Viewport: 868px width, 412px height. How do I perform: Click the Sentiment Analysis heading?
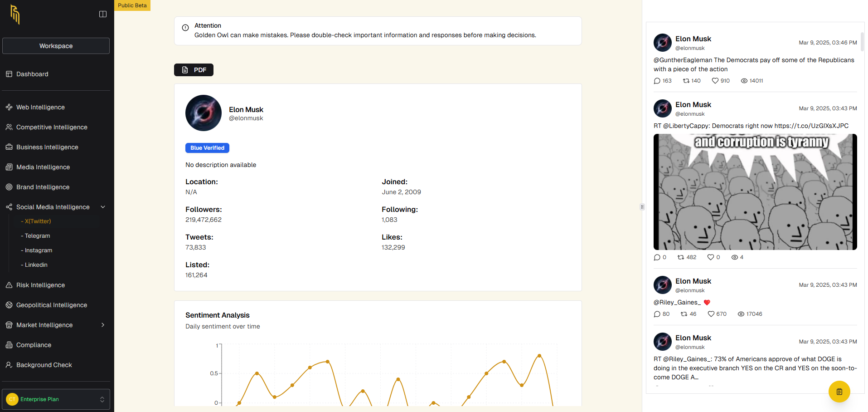coord(218,315)
